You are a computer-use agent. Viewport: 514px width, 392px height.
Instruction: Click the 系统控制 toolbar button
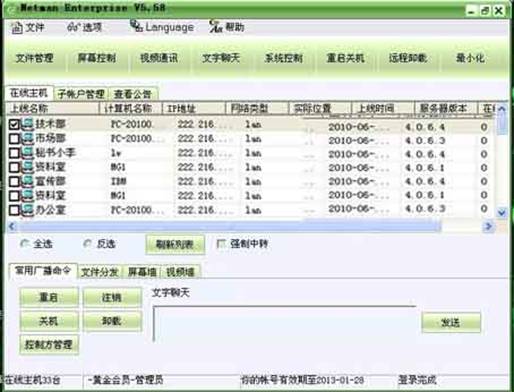(x=283, y=58)
